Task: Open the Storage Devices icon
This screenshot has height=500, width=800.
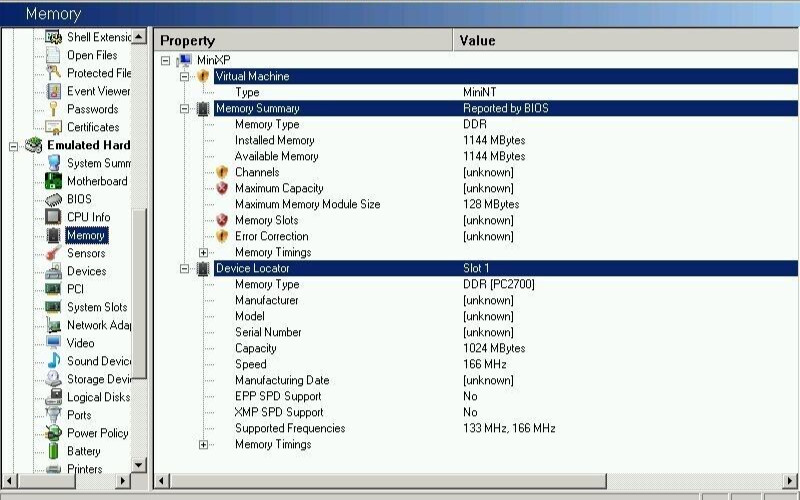Action: 53,379
